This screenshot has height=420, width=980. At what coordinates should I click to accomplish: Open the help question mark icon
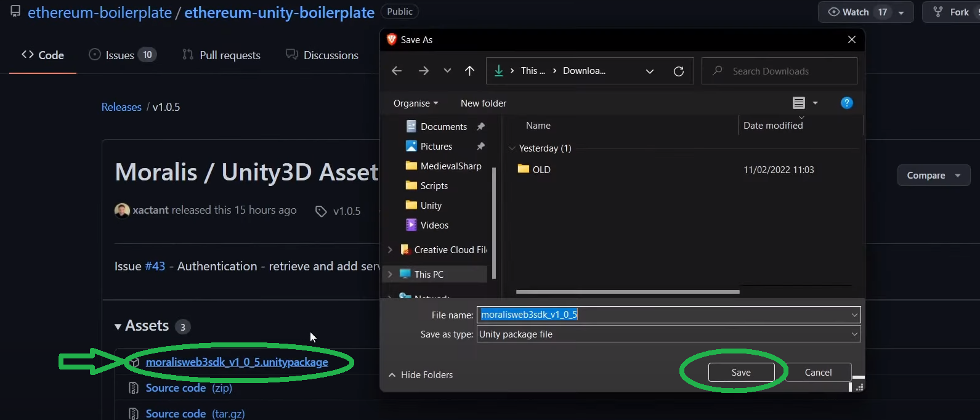[846, 103]
